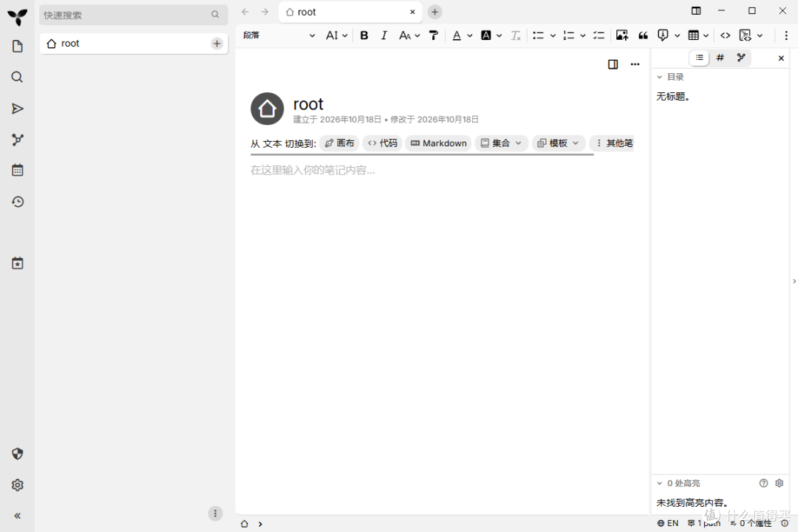Insert an image via toolbar

coord(622,35)
